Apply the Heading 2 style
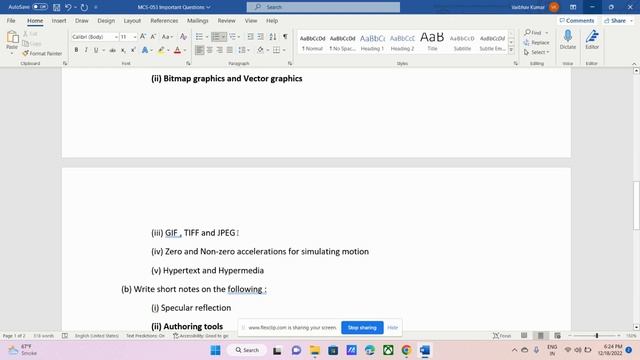The width and height of the screenshot is (640, 360). click(402, 42)
